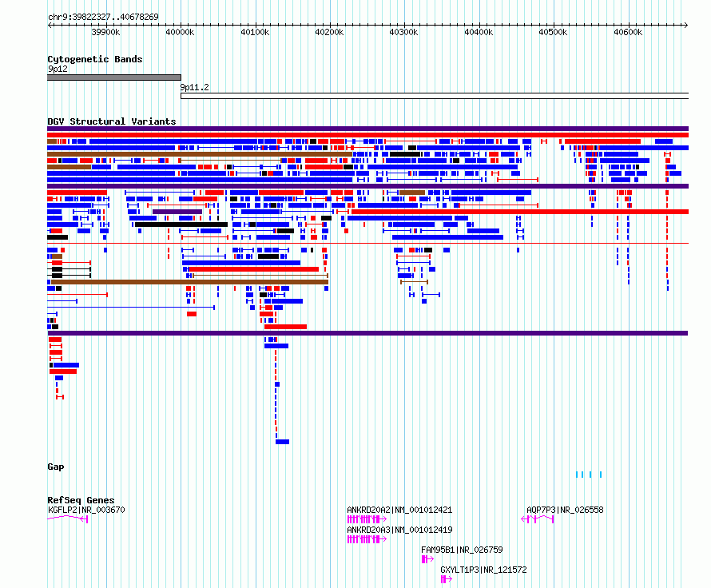This screenshot has height=588, width=711.
Task: Click the AQP7P3|NR_026558 gene label
Action: (565, 510)
